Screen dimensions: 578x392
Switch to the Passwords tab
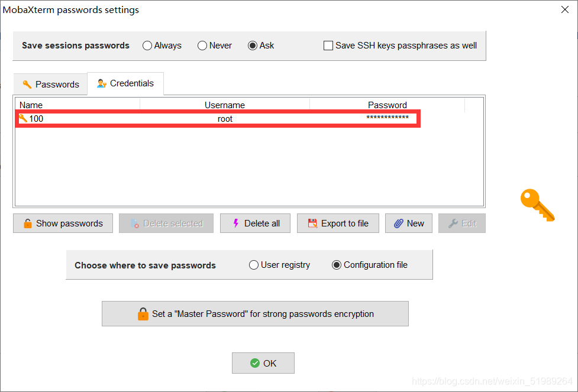coord(50,84)
